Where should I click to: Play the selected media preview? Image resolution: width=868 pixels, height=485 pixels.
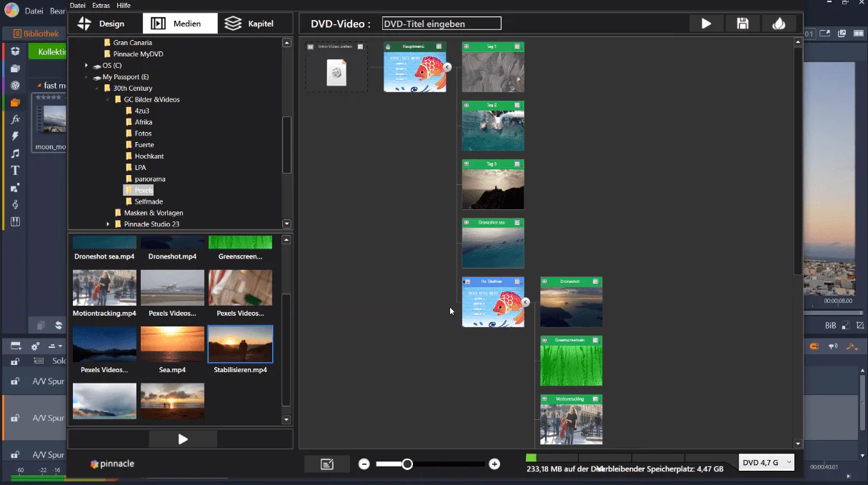(183, 439)
